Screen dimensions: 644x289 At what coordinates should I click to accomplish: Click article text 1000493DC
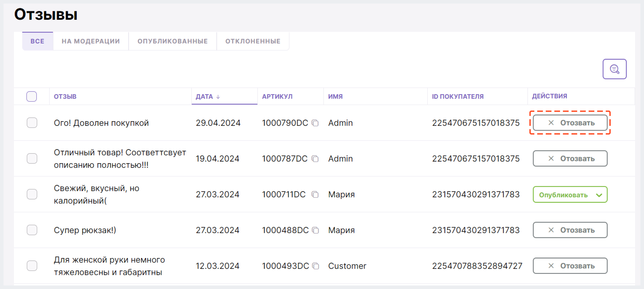[x=285, y=266]
